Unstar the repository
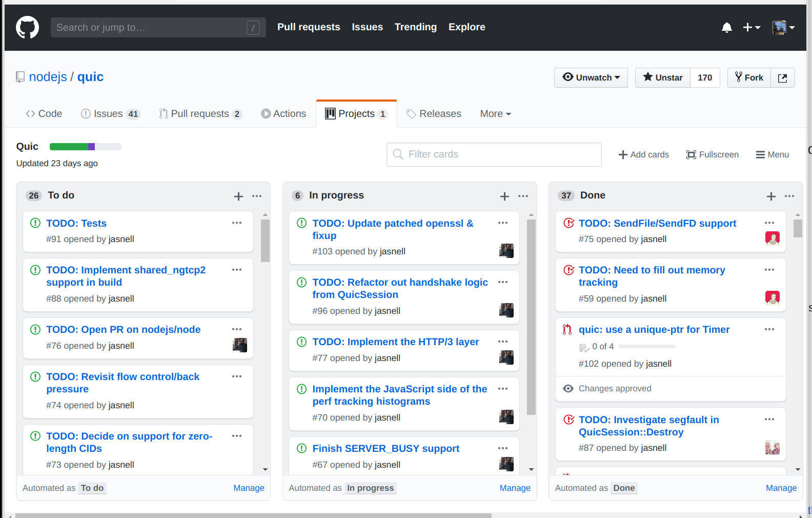This screenshot has width=812, height=518. click(663, 78)
